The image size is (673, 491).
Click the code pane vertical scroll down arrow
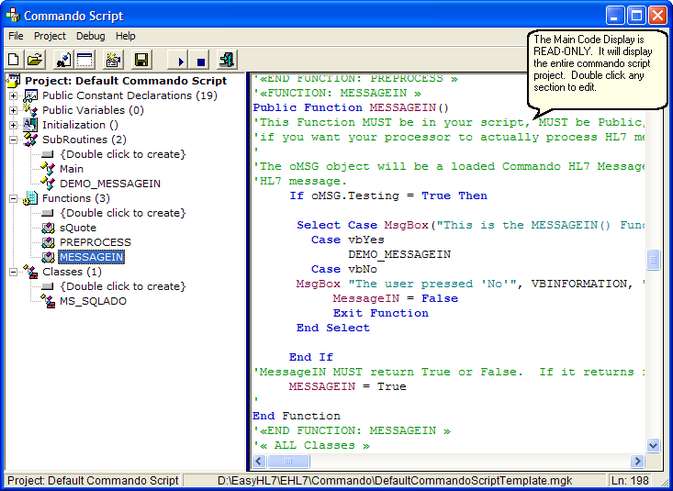653,446
